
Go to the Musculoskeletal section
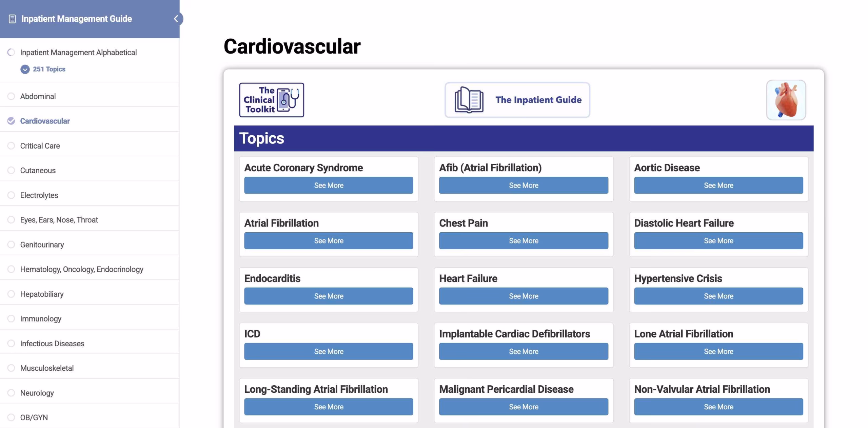tap(47, 368)
